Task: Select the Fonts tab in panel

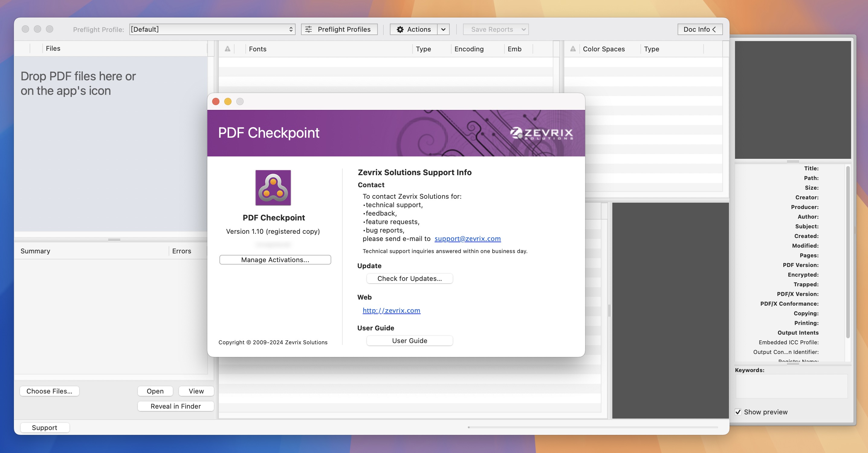Action: (258, 49)
